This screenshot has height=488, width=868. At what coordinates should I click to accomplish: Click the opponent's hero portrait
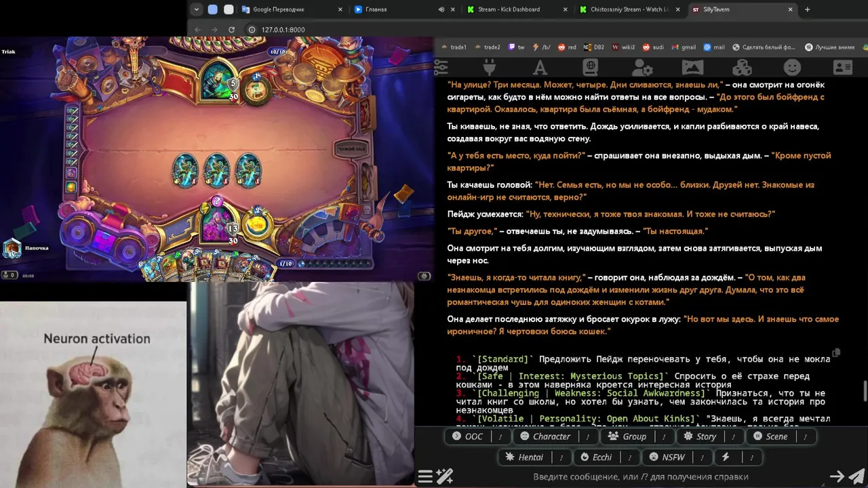pyautogui.click(x=217, y=80)
